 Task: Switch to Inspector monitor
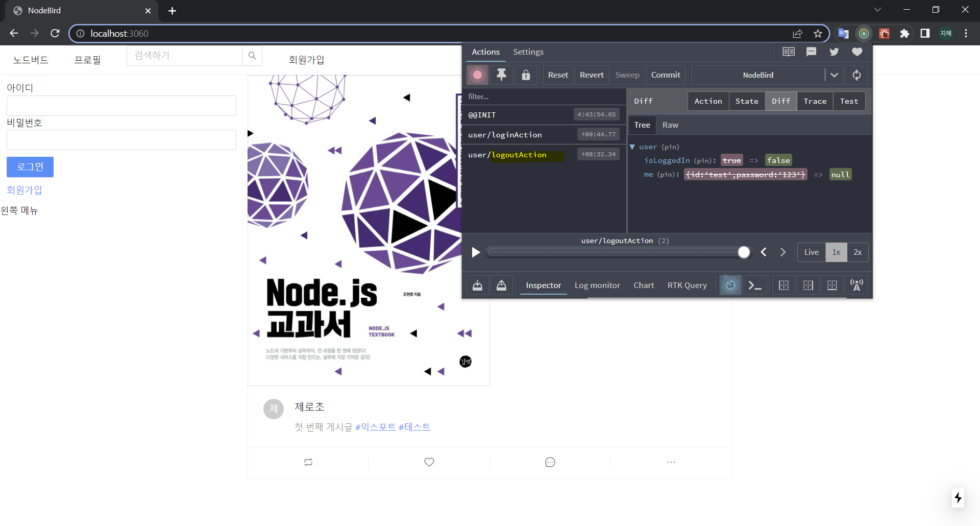click(x=544, y=285)
